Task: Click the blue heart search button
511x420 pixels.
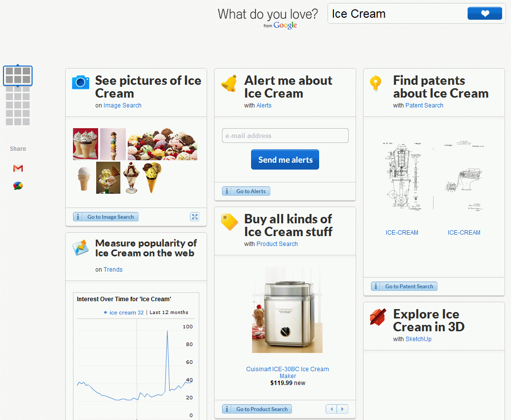Action: (484, 14)
